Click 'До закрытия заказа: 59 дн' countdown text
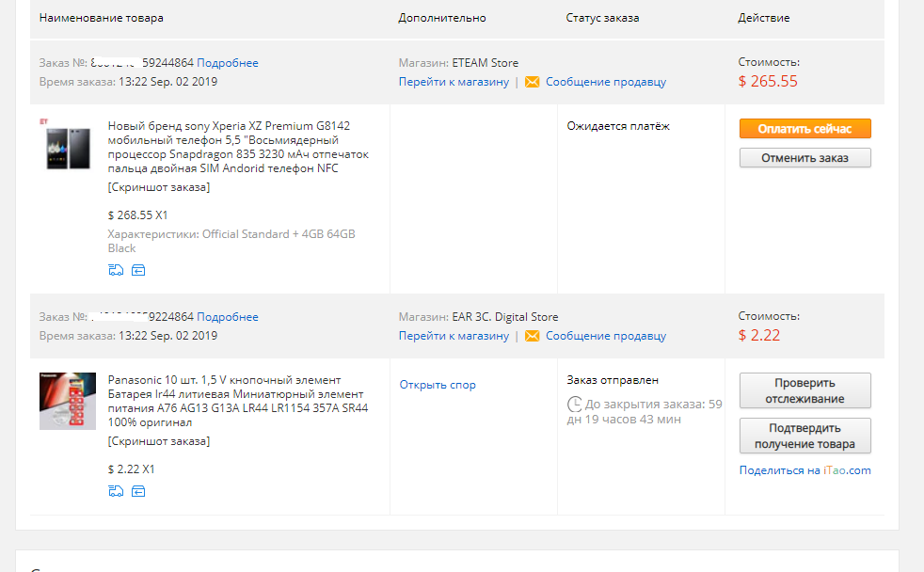 pyautogui.click(x=645, y=412)
